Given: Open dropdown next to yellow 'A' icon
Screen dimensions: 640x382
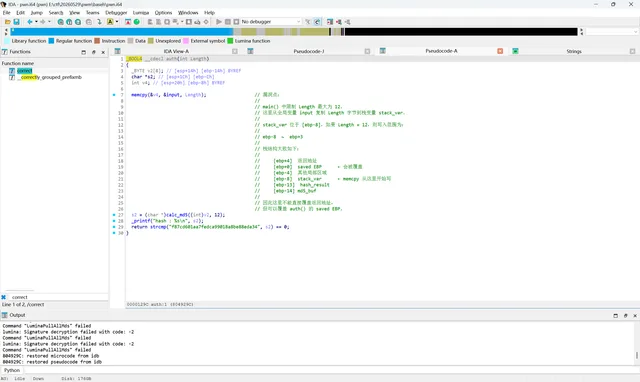Looking at the screenshot, I should pos(117,22).
